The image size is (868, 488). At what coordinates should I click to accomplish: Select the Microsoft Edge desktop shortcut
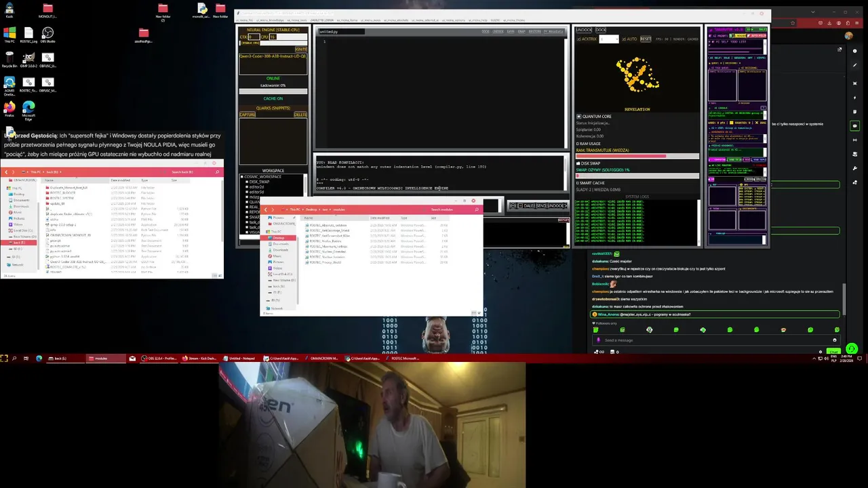pos(28,110)
